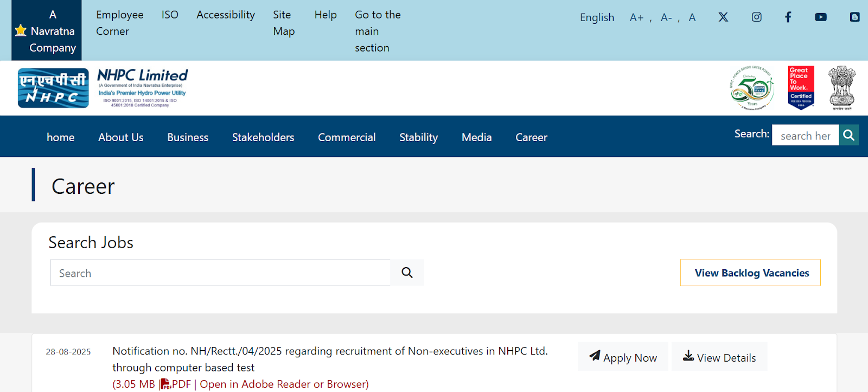Open the Stability menu
Screen dimensions: 868x392
coord(419,137)
